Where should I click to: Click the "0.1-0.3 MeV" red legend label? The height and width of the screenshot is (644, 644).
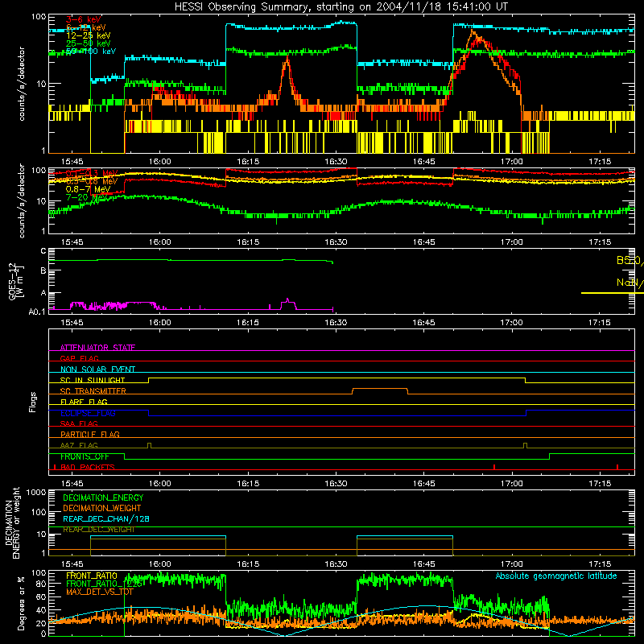click(x=92, y=173)
